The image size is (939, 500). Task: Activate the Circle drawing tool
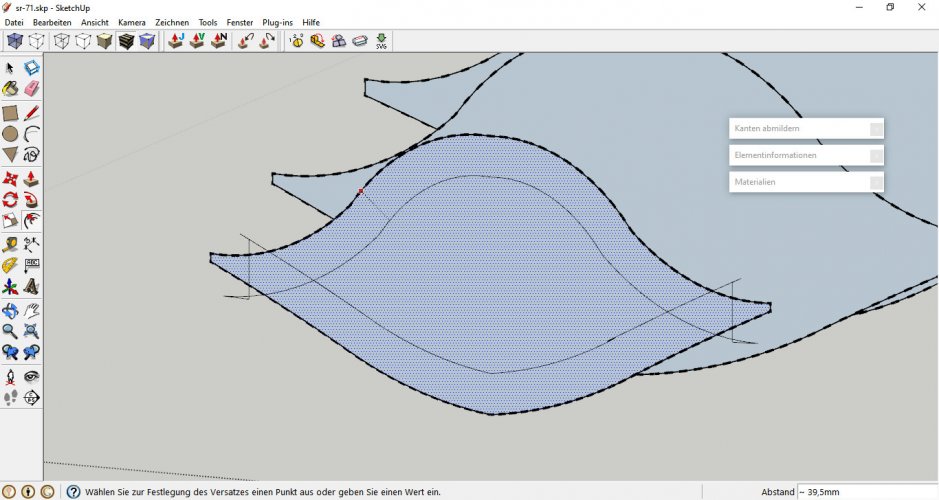10,134
